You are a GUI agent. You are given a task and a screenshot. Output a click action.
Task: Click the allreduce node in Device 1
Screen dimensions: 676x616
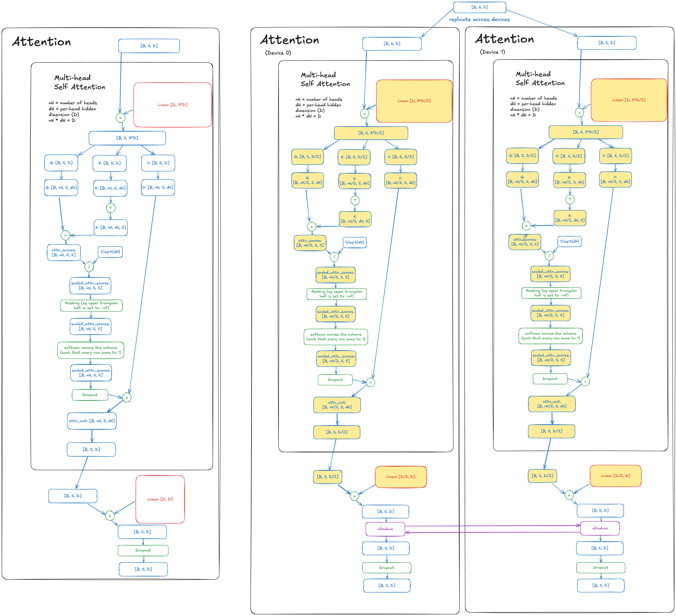tap(600, 528)
